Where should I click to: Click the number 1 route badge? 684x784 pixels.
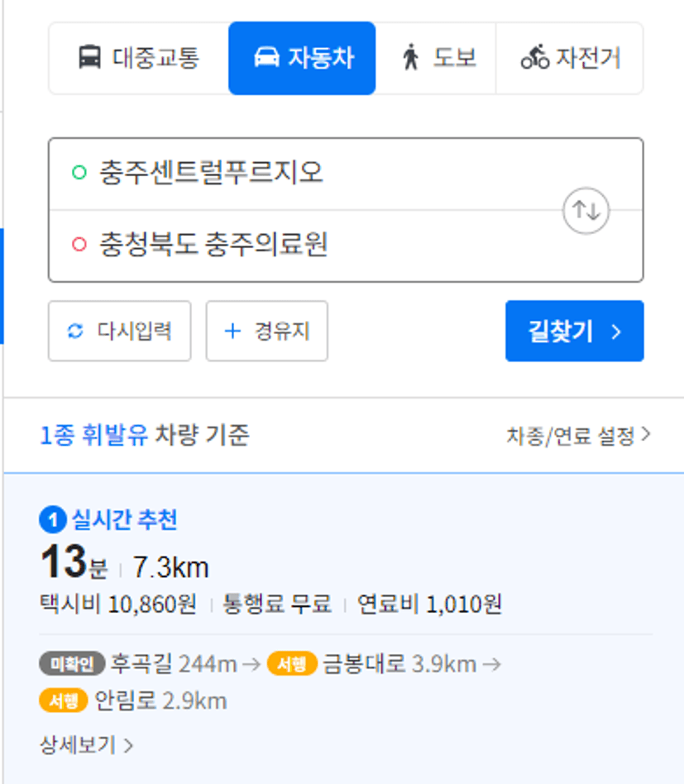tap(52, 520)
